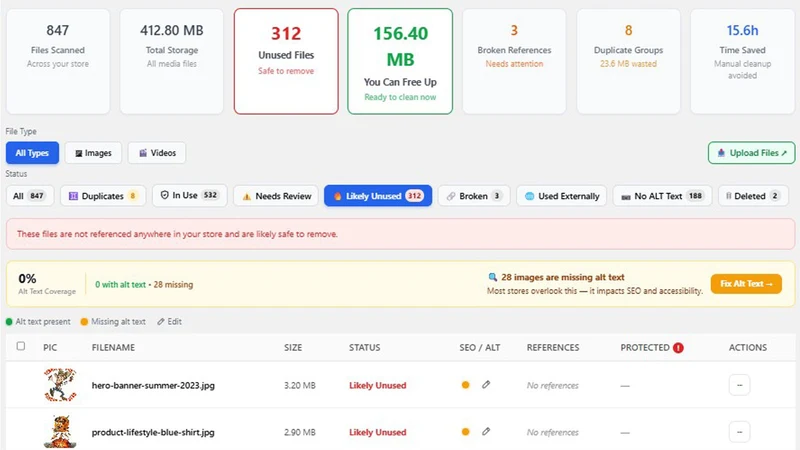Click the '28 missing' alt text count

pyautogui.click(x=173, y=285)
